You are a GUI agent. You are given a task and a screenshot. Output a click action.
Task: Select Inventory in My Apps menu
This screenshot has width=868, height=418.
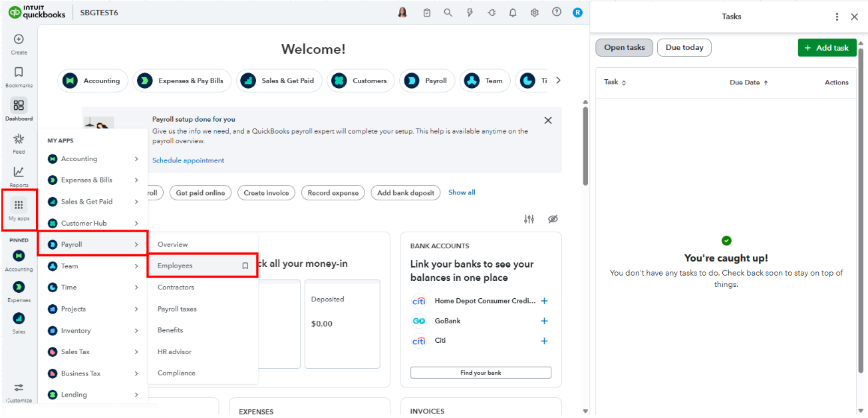(x=92, y=331)
